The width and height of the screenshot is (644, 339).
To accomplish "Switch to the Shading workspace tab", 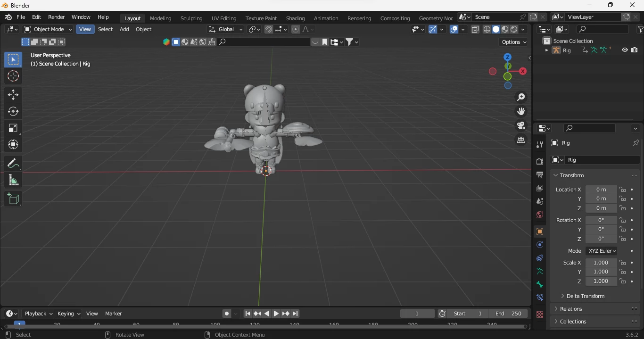I will coord(296,18).
